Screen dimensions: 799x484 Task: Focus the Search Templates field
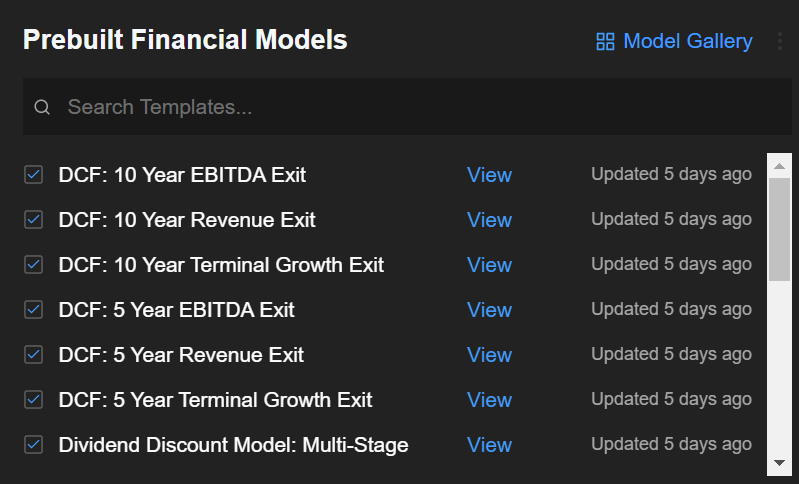(x=407, y=107)
